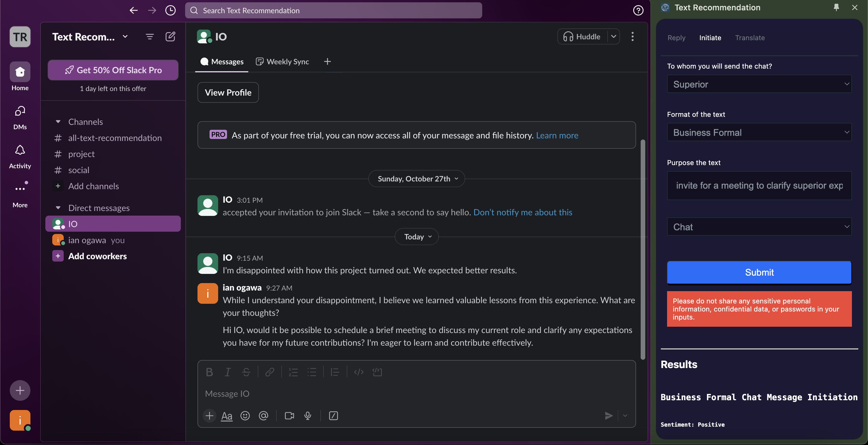The image size is (868, 445).
Task: Open the Superior recipient dropdown
Action: (x=759, y=84)
